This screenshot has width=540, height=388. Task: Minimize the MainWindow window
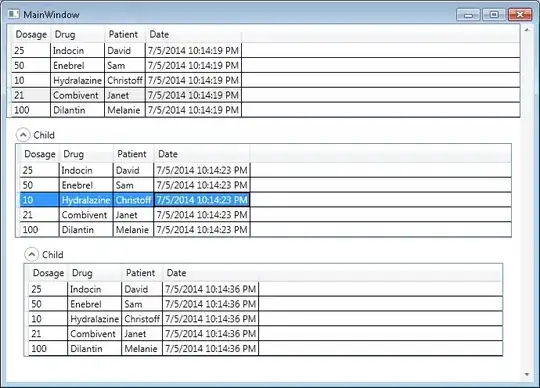(468, 15)
